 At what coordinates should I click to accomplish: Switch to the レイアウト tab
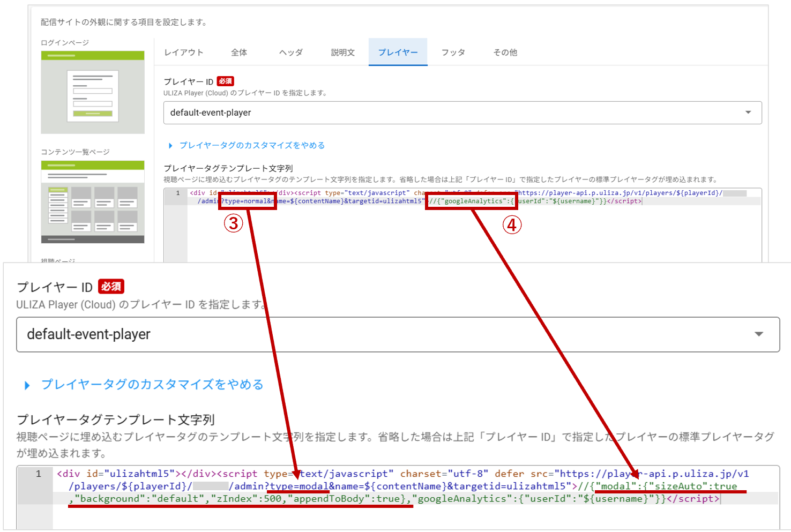[x=184, y=53]
